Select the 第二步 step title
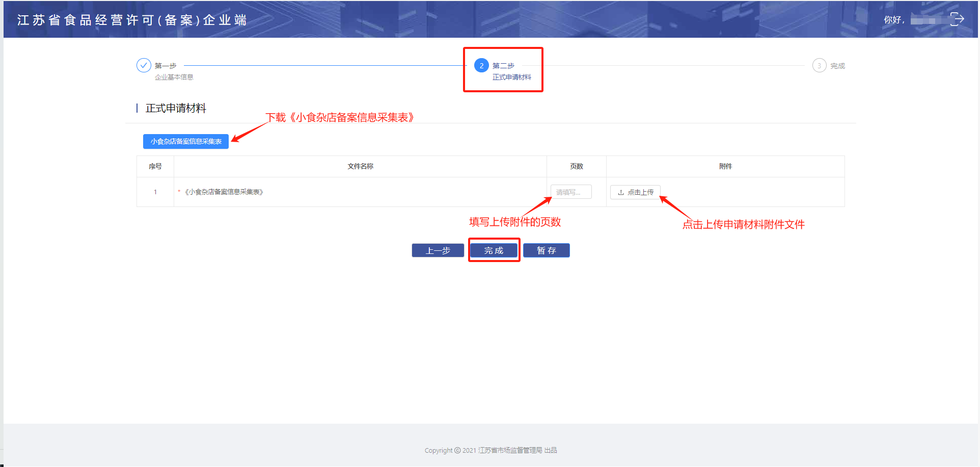Screen dimensions: 980x467 click(x=503, y=66)
